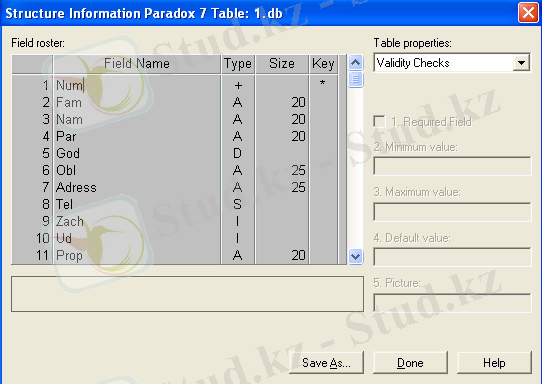Viewport: 542px width, 384px height.
Task: Click the Minimum value input field
Action: tap(452, 166)
